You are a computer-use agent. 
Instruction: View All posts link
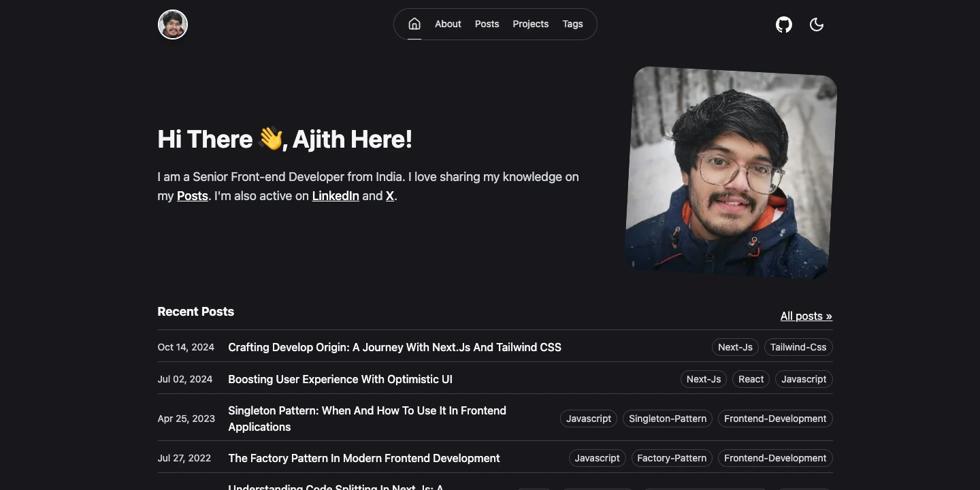806,316
